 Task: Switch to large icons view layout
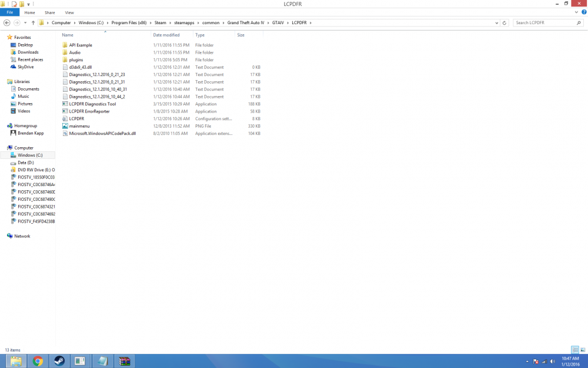tap(583, 350)
